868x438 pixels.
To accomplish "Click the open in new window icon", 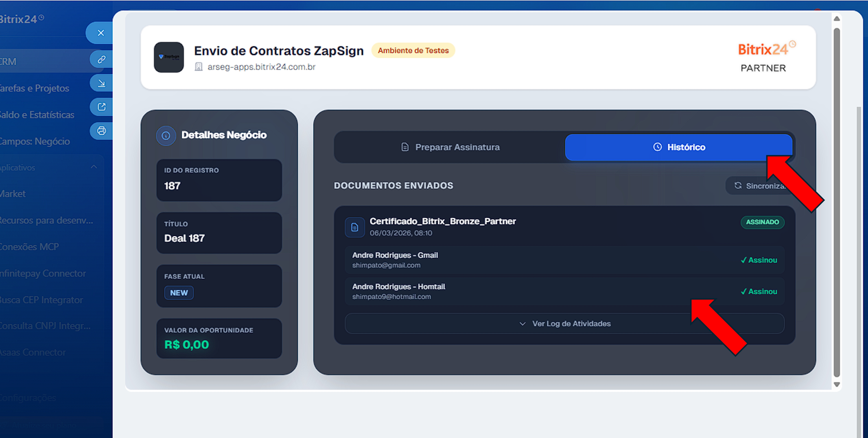I will [x=101, y=107].
